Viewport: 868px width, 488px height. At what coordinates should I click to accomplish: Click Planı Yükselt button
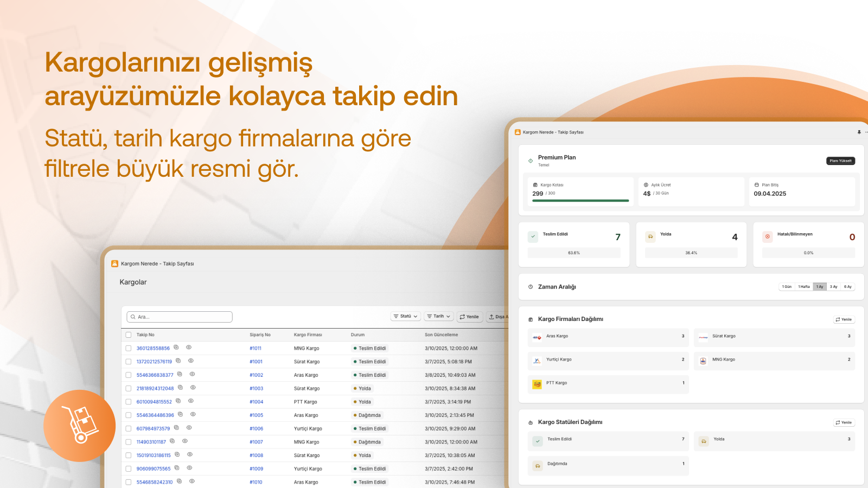pyautogui.click(x=841, y=160)
